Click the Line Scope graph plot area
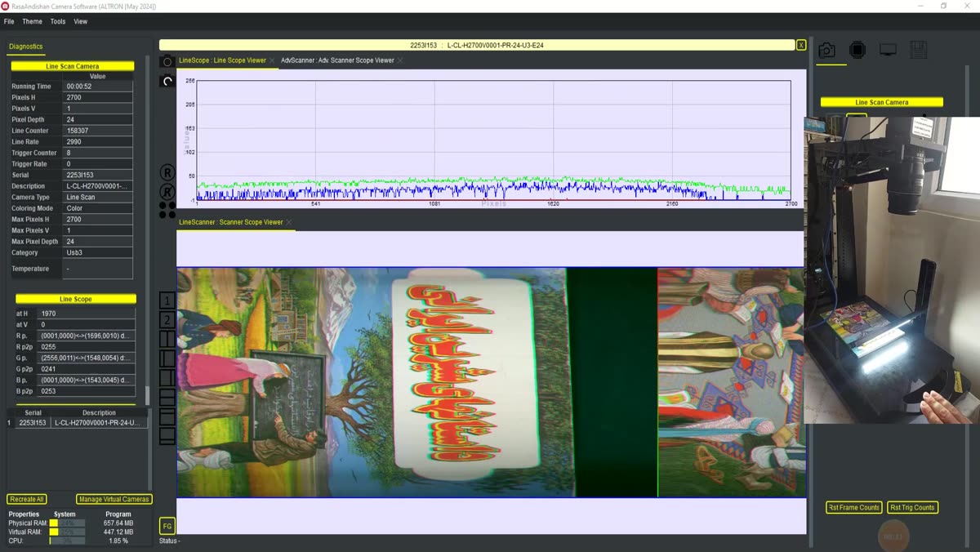The width and height of the screenshot is (980, 552). (493, 140)
